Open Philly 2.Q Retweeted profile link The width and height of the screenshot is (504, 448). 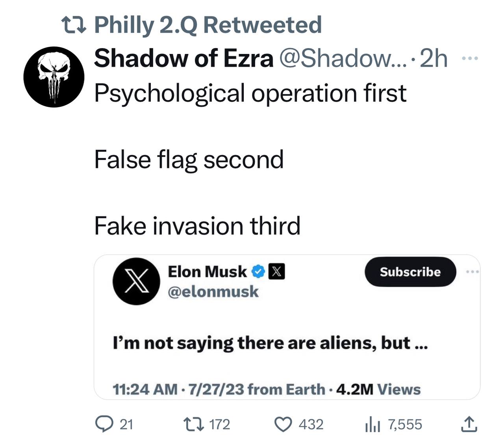[208, 25]
